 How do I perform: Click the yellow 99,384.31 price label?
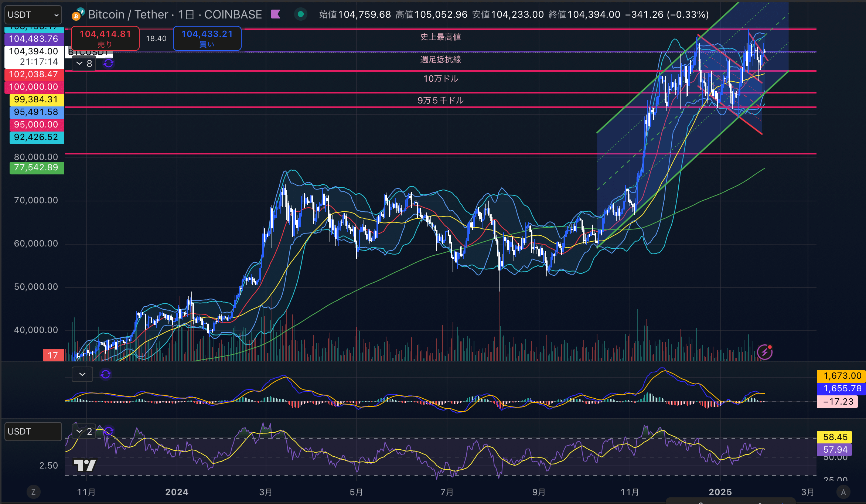click(37, 99)
